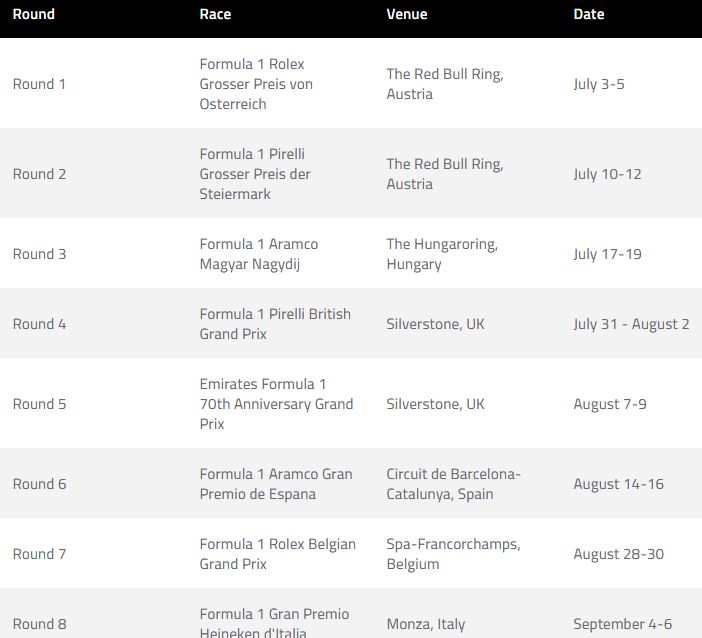Select the Pirelli British Grand Prix race
The image size is (702, 638).
[x=275, y=324]
